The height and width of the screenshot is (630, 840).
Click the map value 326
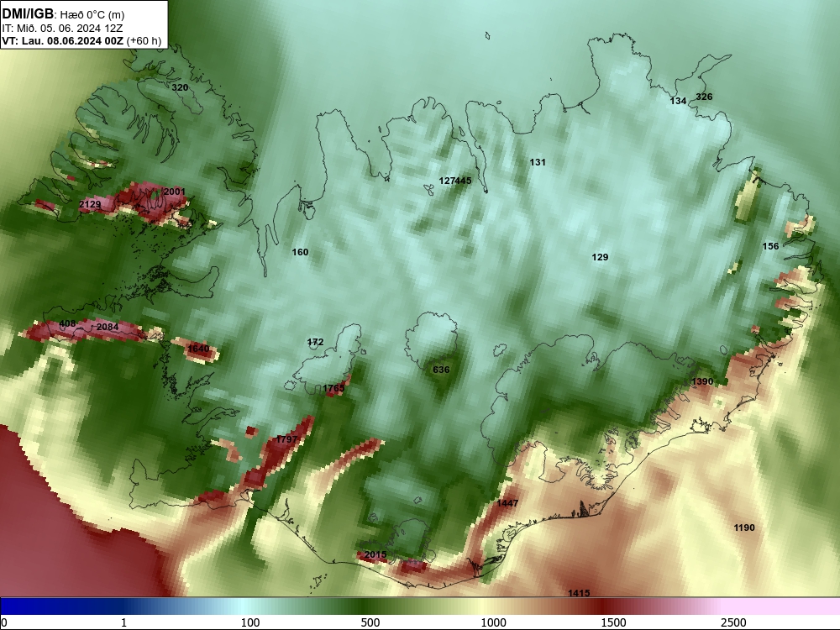[x=704, y=97]
